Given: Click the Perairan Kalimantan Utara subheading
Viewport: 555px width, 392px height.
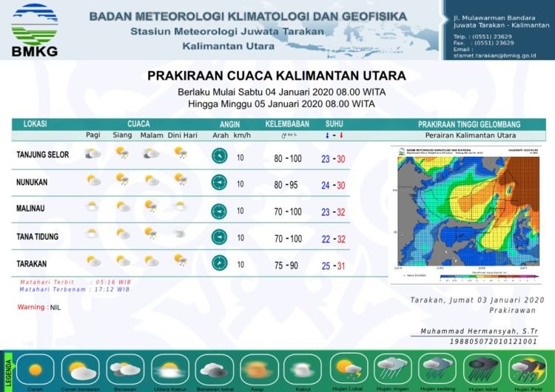Looking at the screenshot, I should point(471,135).
